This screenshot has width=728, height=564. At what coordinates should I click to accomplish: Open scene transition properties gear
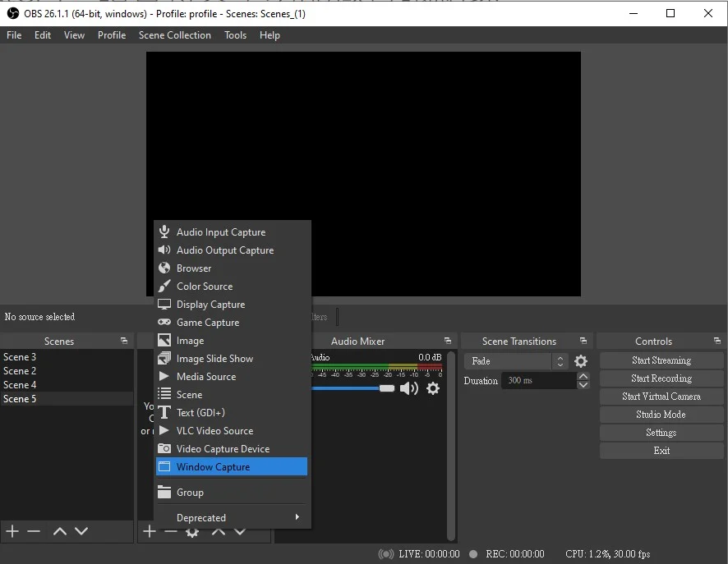pyautogui.click(x=581, y=361)
